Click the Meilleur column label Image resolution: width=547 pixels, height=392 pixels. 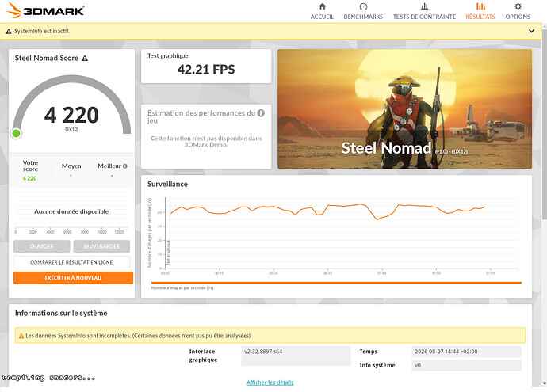109,166
